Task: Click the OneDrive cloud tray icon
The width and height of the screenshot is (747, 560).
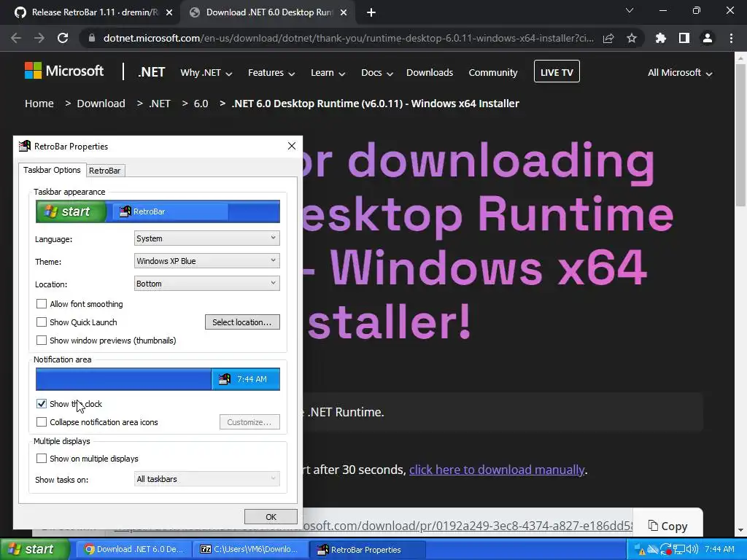Action: pos(653,550)
